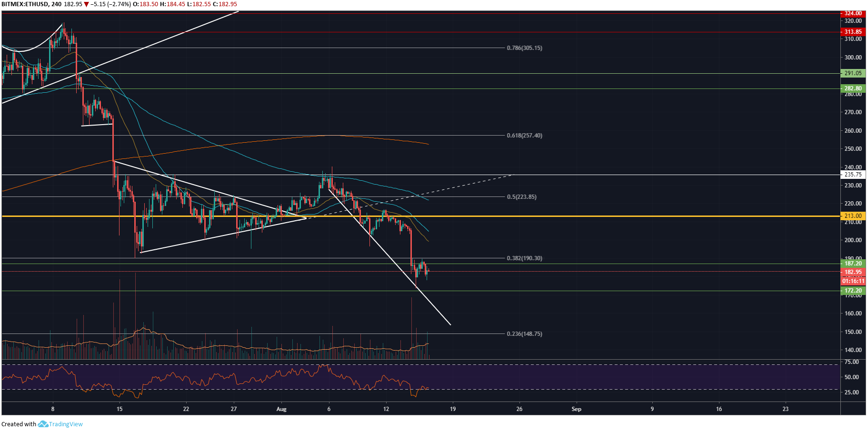Click the 270.00 tick on price axis
The width and height of the screenshot is (868, 431).
853,112
